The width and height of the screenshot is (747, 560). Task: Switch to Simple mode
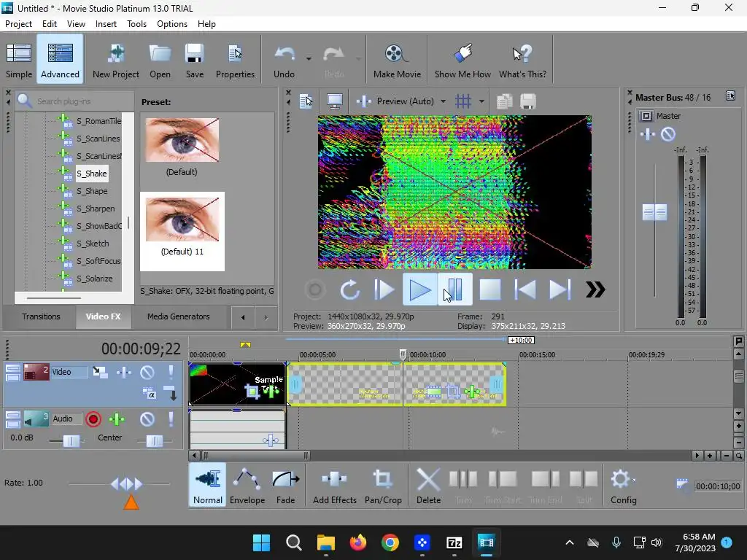click(x=19, y=60)
